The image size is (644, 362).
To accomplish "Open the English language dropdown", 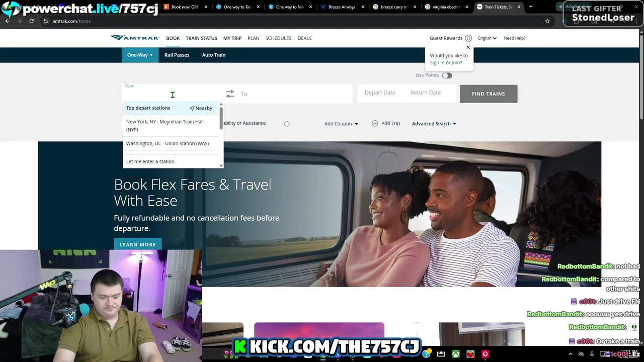I will 487,38.
